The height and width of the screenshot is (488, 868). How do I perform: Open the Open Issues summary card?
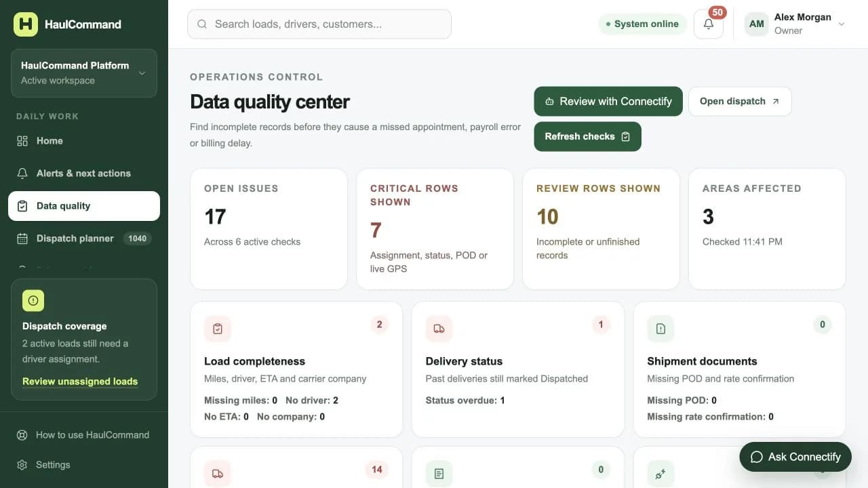point(269,229)
